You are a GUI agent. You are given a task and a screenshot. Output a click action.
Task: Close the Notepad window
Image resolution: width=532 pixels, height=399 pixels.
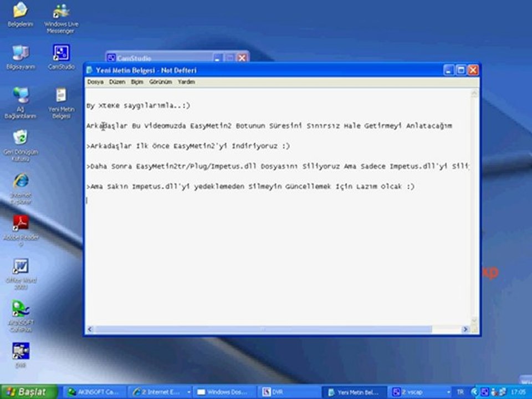(473, 70)
